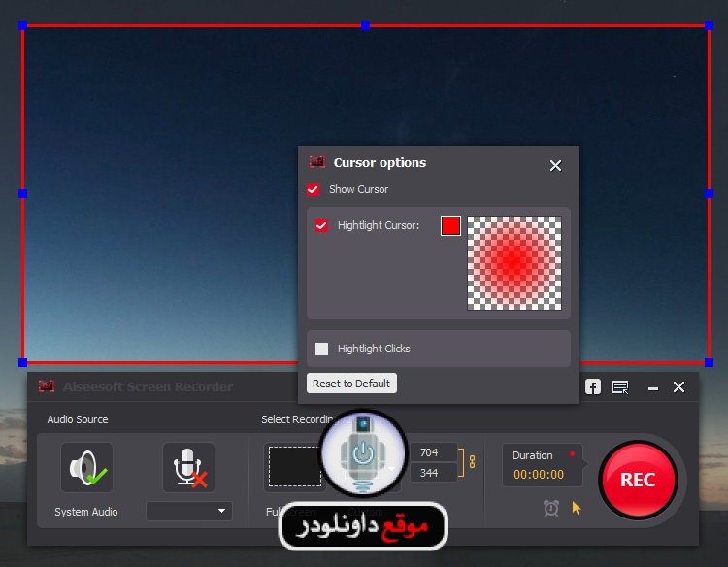The width and height of the screenshot is (728, 567).
Task: Enable the microphone audio icon
Action: 188,468
